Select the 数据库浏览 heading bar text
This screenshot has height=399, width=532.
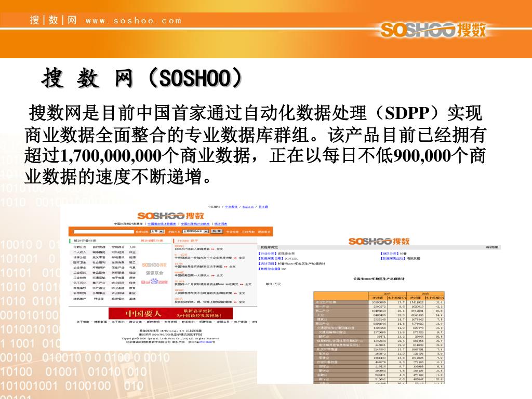(x=269, y=247)
